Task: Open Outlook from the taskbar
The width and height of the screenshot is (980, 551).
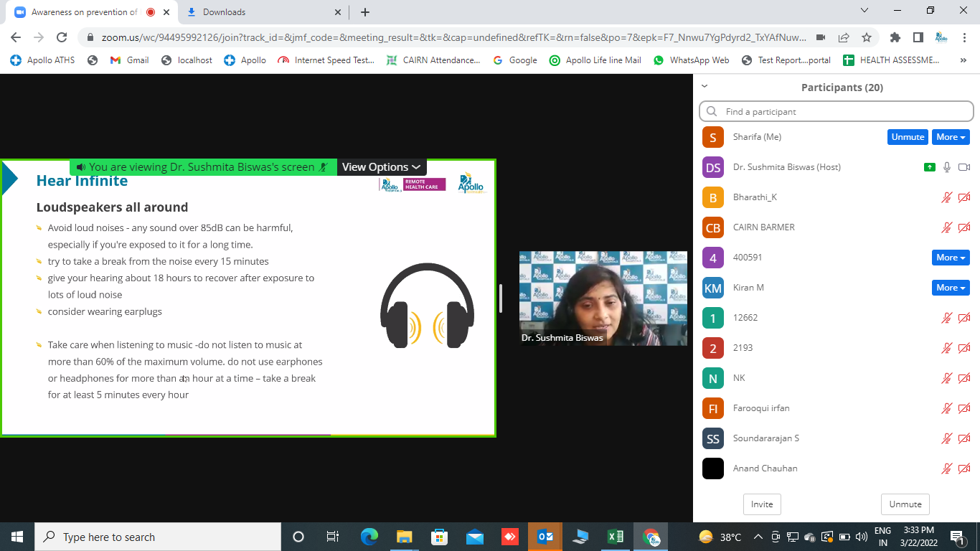Action: tap(545, 537)
